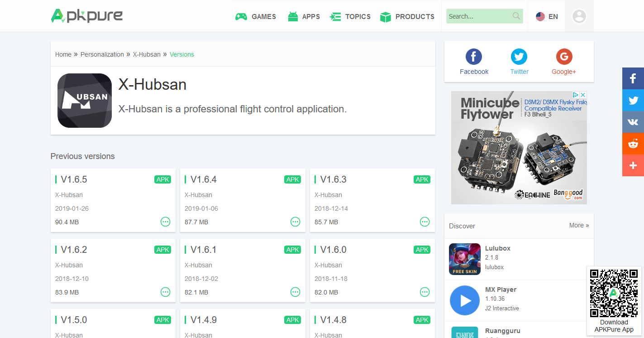Open more options for V1.6.4

(295, 222)
